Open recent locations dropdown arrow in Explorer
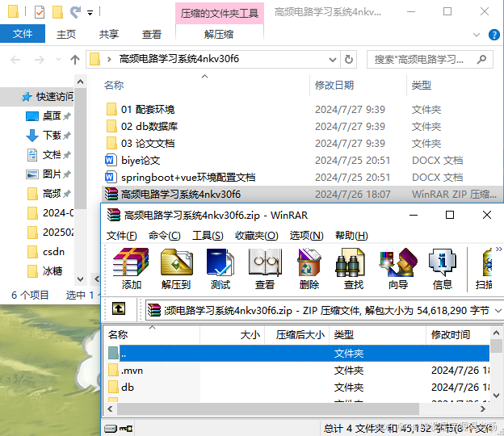This screenshot has height=436, width=504. (x=58, y=60)
